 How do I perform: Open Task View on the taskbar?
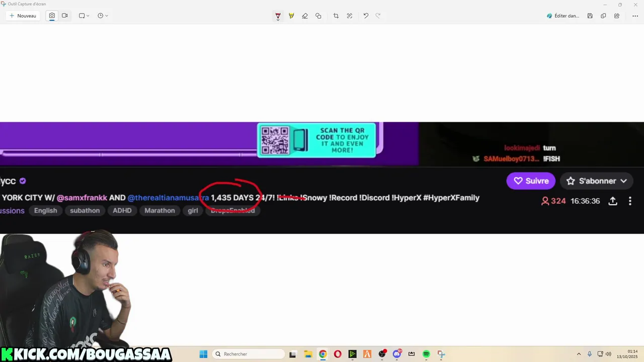[293, 354]
